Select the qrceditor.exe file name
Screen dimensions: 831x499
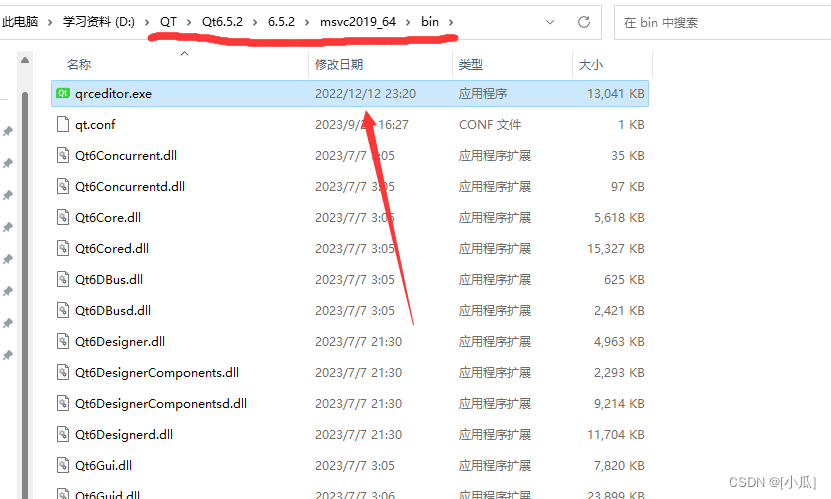point(113,94)
